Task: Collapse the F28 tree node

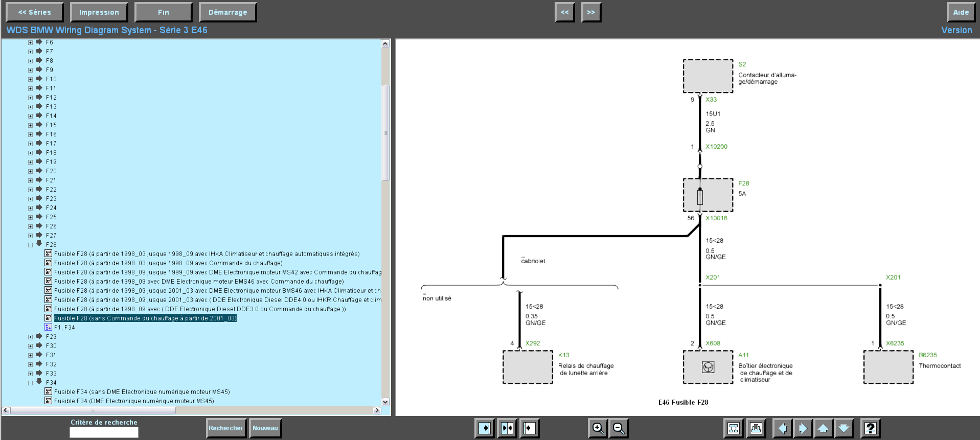Action: (30, 245)
